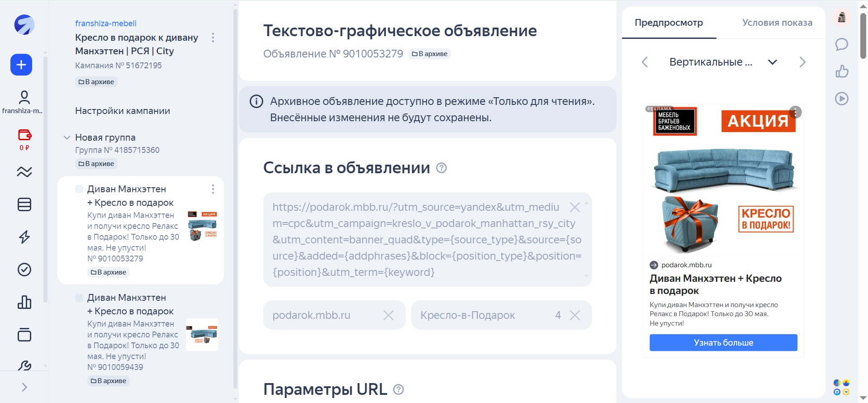Click into the ad URL text field

(x=427, y=240)
